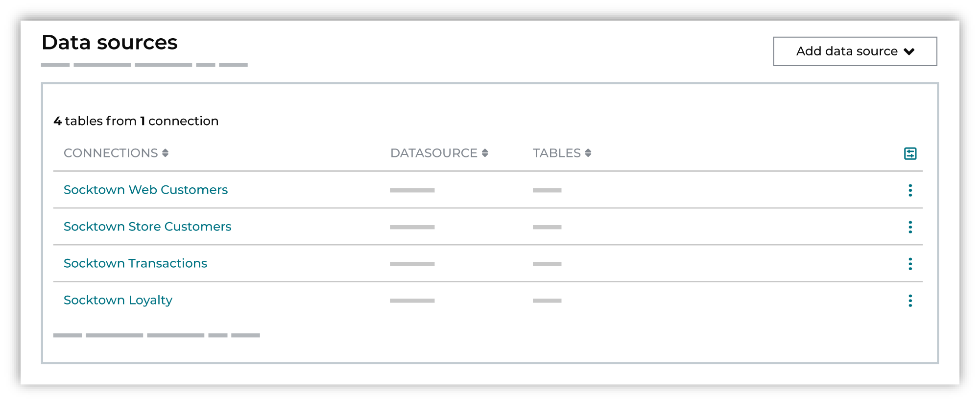The image size is (980, 405).
Task: Open the Socktown Loyalty connection
Action: click(118, 300)
